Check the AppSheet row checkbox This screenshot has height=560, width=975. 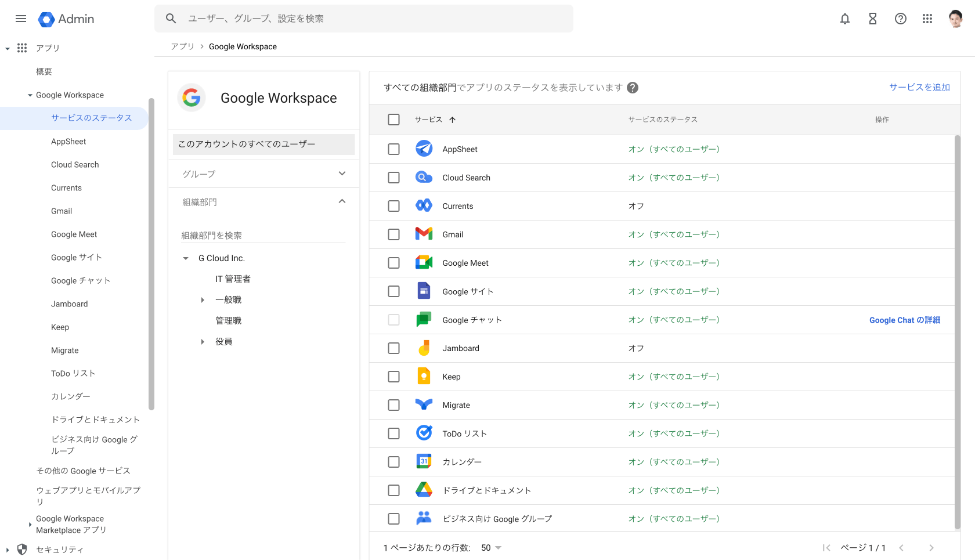click(x=394, y=149)
